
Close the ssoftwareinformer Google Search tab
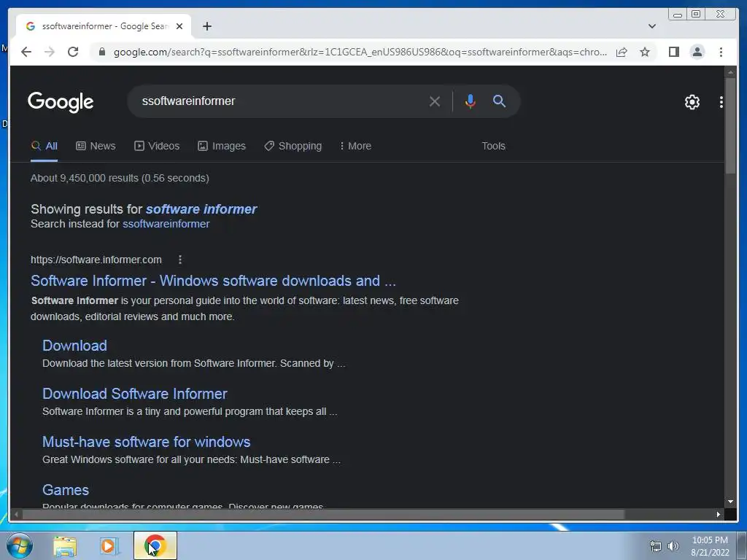coord(179,26)
